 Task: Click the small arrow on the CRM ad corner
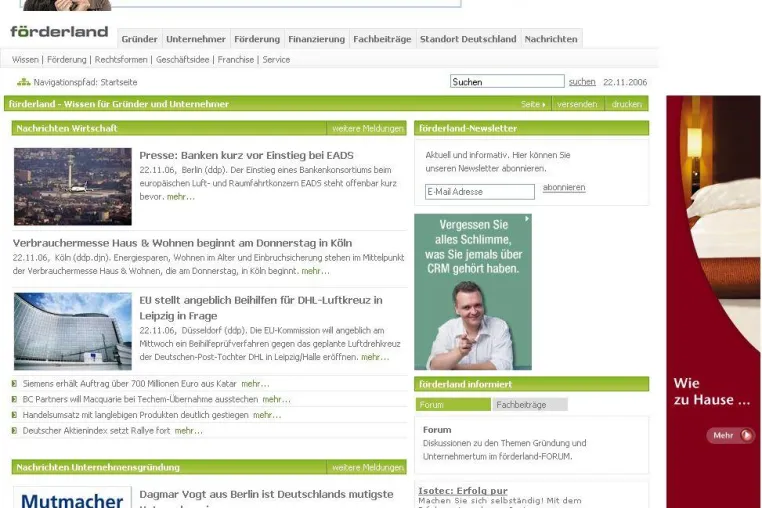[x=527, y=219]
